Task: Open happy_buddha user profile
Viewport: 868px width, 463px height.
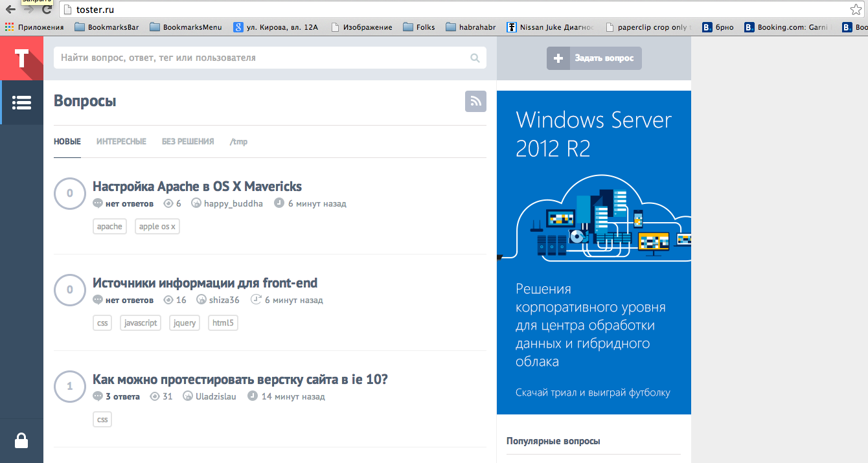Action: (234, 203)
